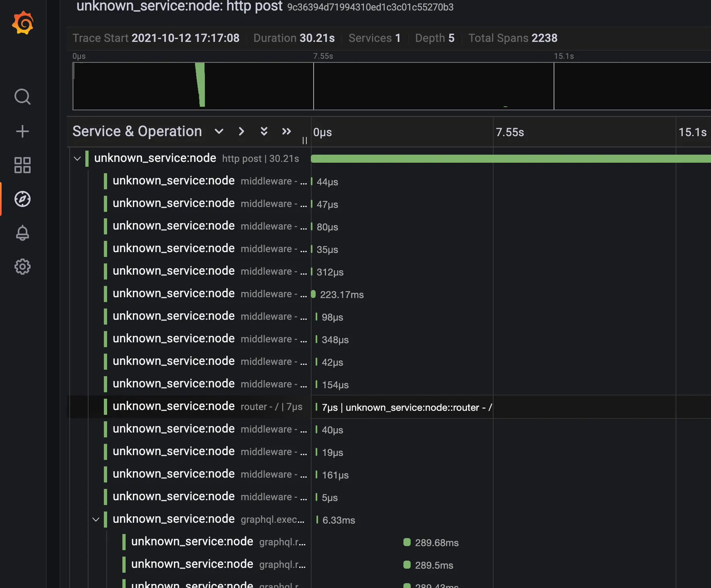The width and height of the screenshot is (711, 588).
Task: Click the trace ID 9c36394d71994310ed1c3c01c55270b3
Action: (x=370, y=7)
